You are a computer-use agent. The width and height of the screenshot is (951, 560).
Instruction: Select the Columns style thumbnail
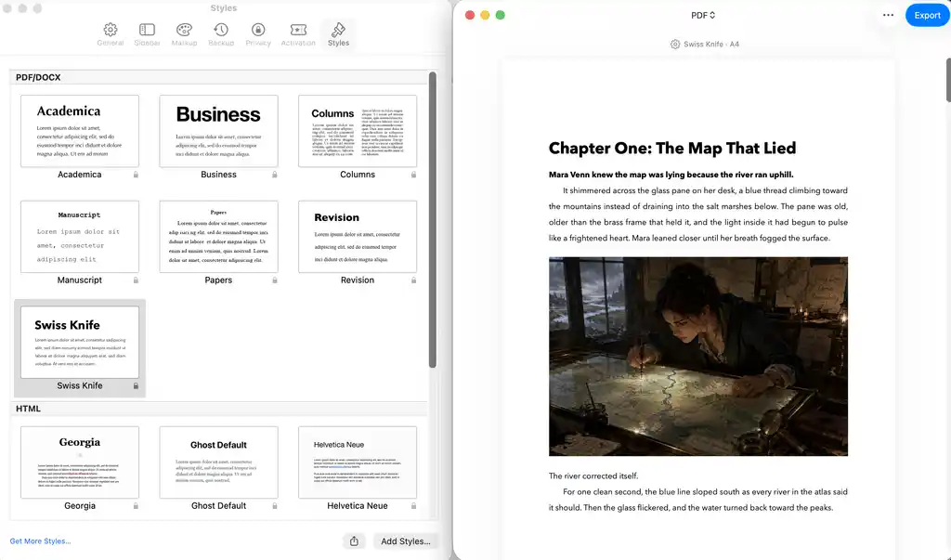358,131
